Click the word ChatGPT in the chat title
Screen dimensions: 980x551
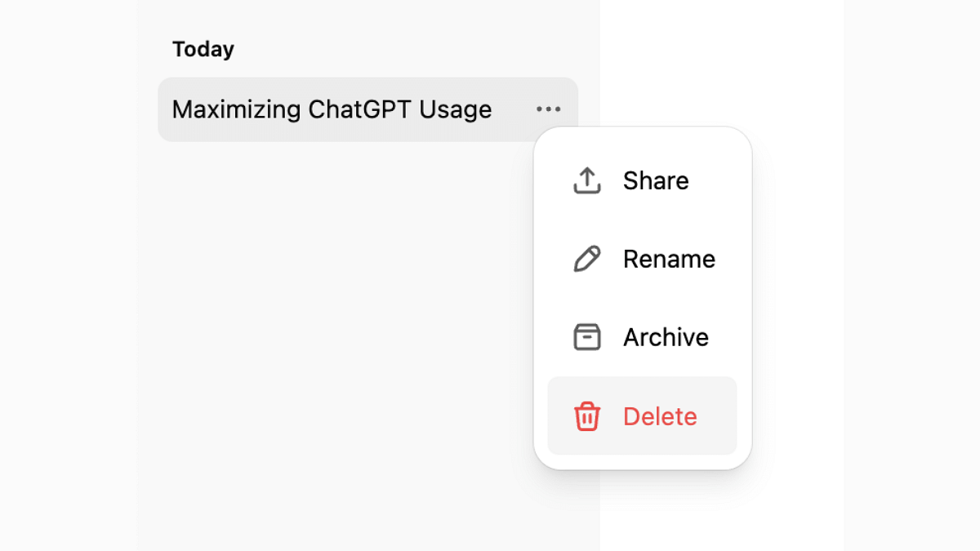click(360, 109)
